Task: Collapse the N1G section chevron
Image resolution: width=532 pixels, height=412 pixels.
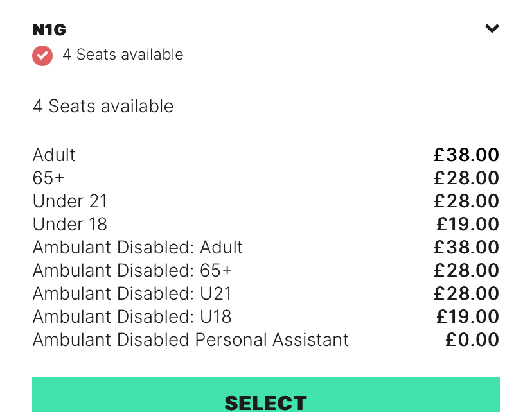Action: 492,29
